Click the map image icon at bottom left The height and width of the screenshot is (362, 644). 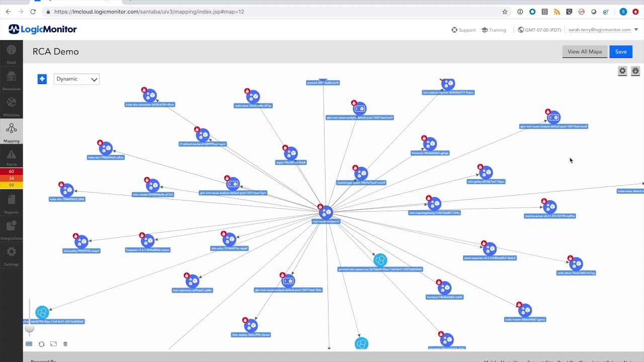pyautogui.click(x=29, y=344)
